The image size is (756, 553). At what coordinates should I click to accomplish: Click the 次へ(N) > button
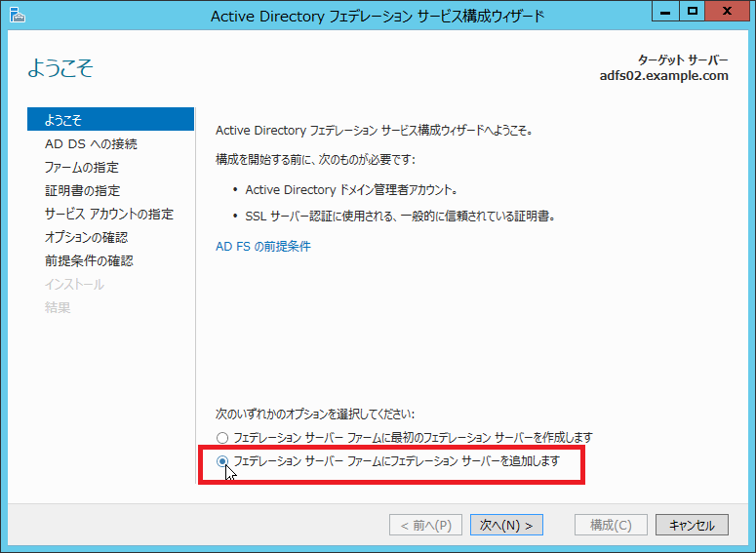coord(506,525)
